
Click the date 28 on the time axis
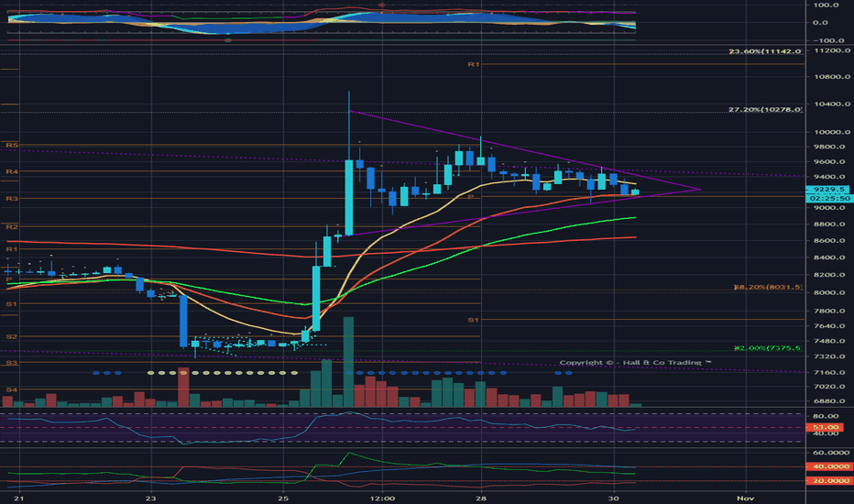click(x=481, y=499)
